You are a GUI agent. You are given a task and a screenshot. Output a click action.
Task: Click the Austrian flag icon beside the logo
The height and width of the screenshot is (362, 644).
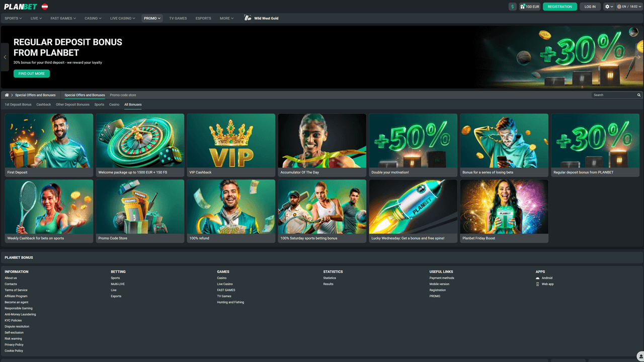point(45,7)
